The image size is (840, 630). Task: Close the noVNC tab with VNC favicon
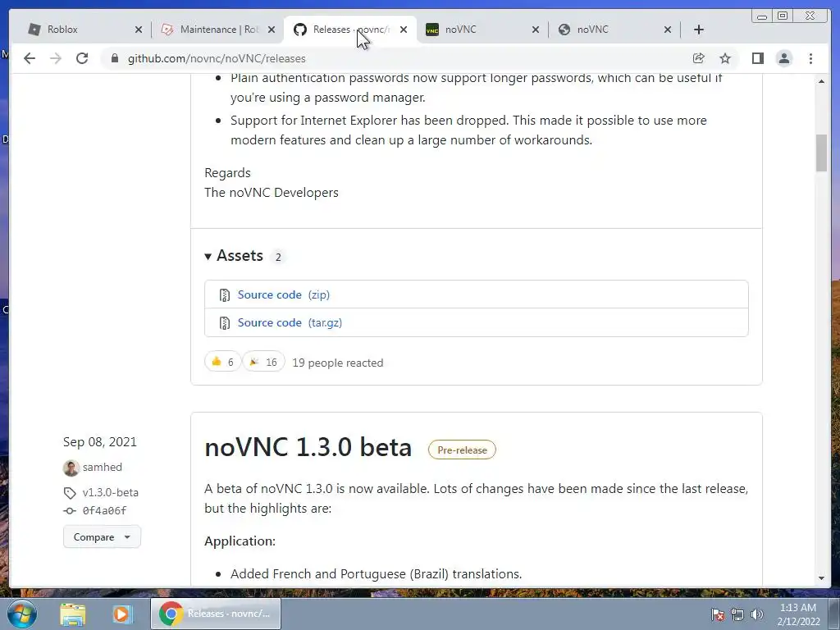[535, 30]
